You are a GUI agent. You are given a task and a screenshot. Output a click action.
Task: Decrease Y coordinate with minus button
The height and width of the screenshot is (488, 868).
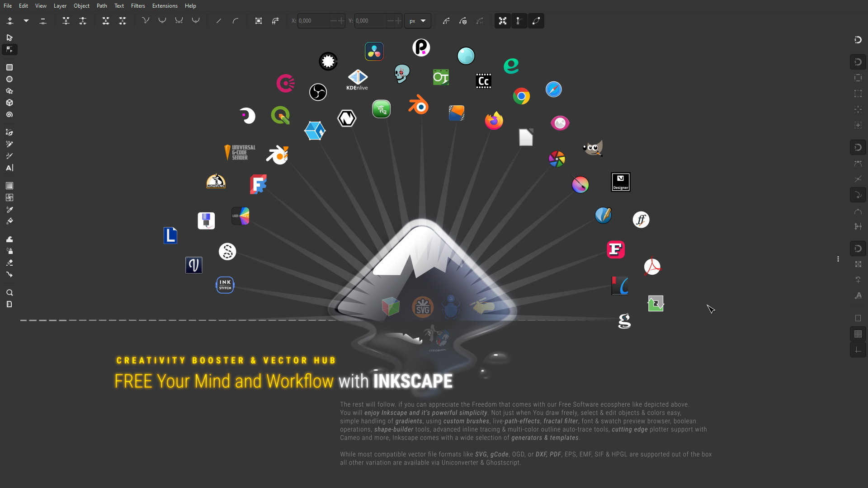coord(391,21)
